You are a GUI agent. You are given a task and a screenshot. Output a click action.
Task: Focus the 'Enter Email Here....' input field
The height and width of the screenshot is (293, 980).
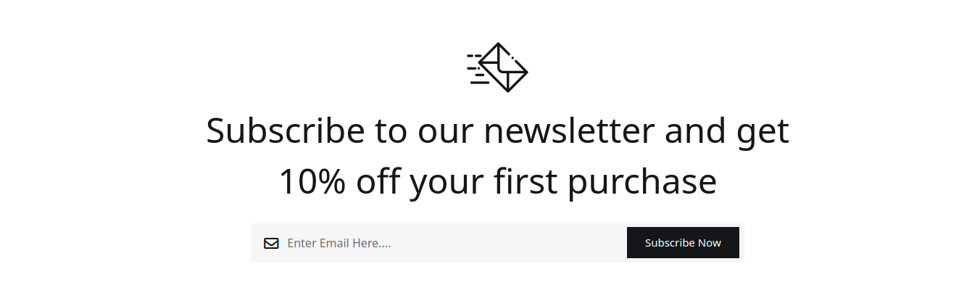[439, 243]
